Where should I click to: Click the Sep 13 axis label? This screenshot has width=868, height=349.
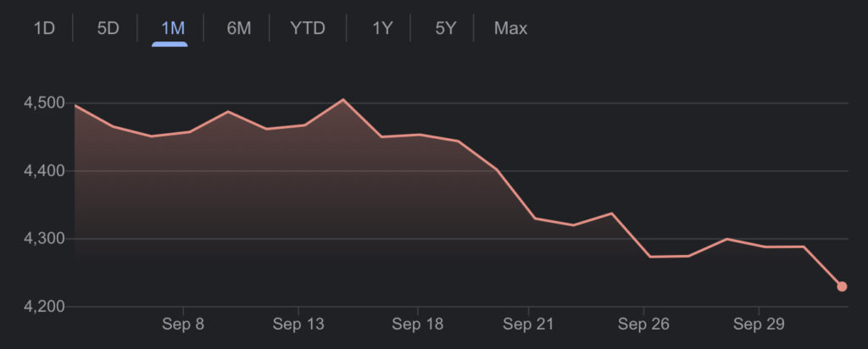click(298, 324)
